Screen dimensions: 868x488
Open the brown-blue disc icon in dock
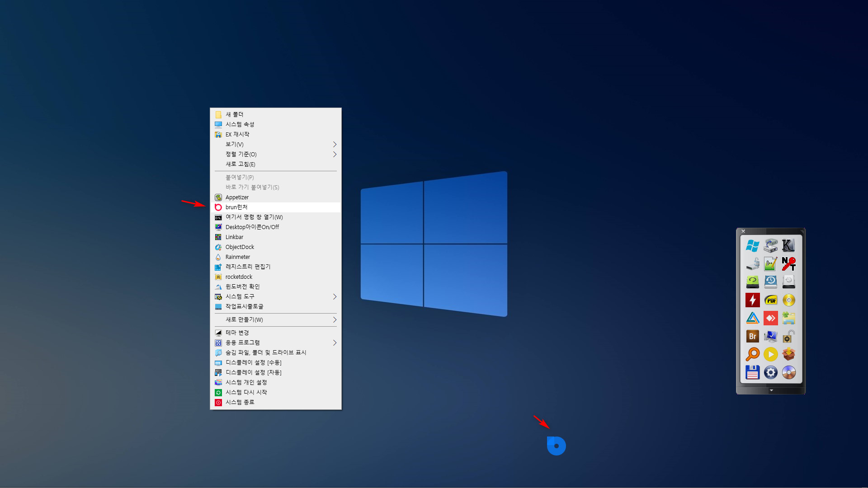click(789, 372)
